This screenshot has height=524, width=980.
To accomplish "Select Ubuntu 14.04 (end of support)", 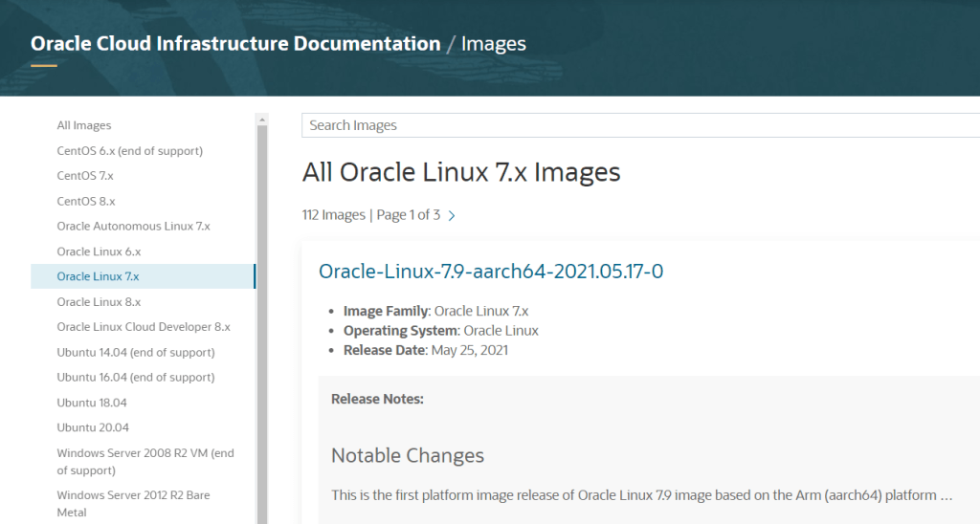I will pos(135,352).
